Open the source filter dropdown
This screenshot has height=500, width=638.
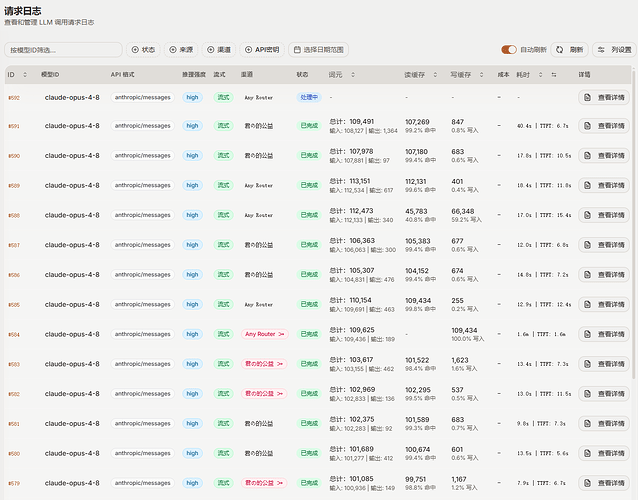[x=181, y=50]
